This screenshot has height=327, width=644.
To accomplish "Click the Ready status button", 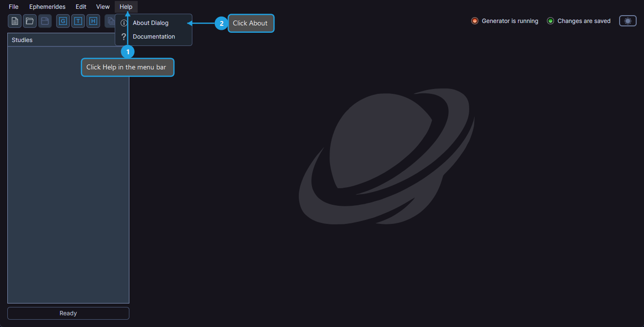I will pyautogui.click(x=68, y=313).
